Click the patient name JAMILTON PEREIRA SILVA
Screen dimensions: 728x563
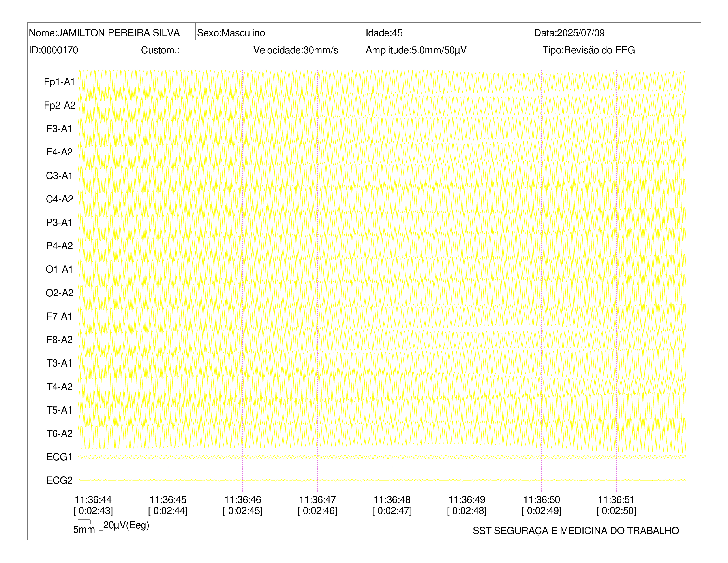click(x=118, y=33)
